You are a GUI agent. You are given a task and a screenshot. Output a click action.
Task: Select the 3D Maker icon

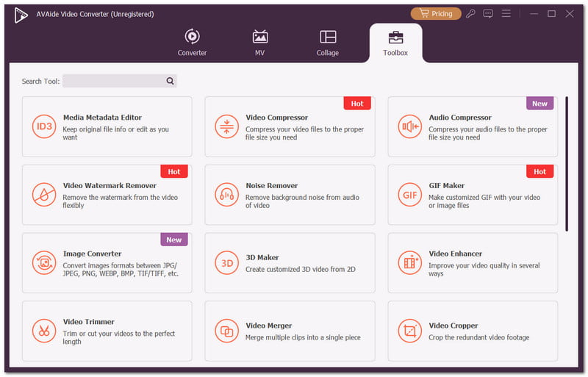tap(226, 262)
